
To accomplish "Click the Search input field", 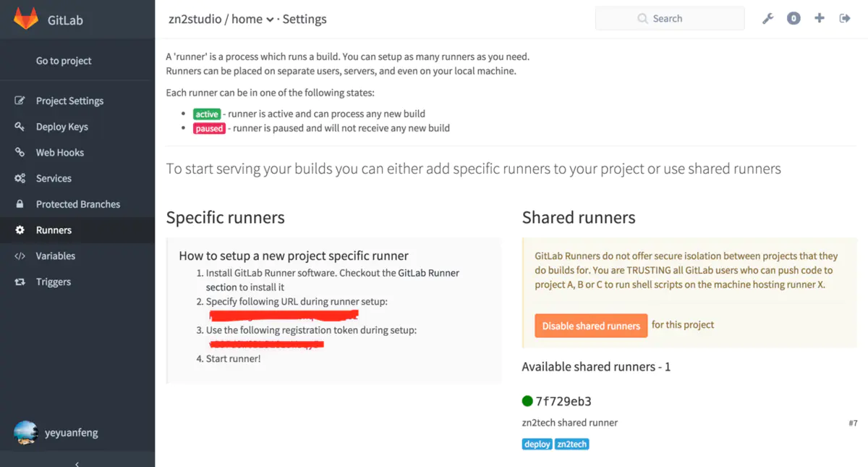I will coord(670,19).
